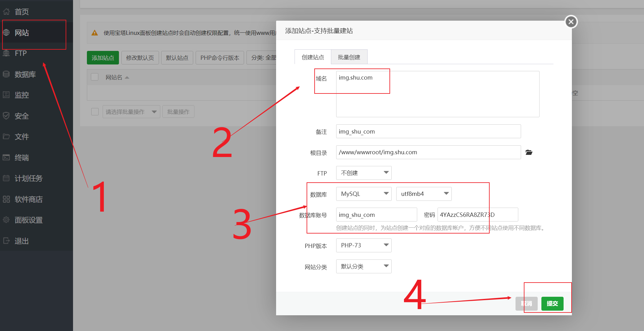Click the calendar icon beside 计划任务
This screenshot has width=644, height=331.
pos(6,178)
